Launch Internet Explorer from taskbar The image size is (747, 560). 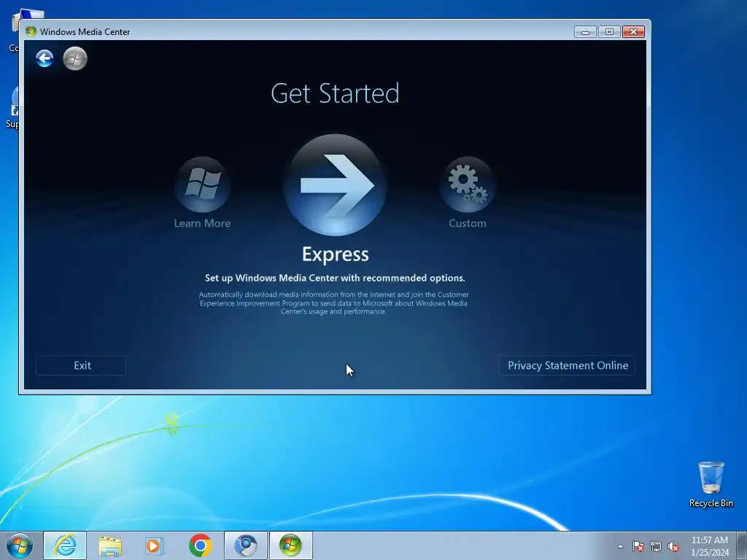point(65,545)
